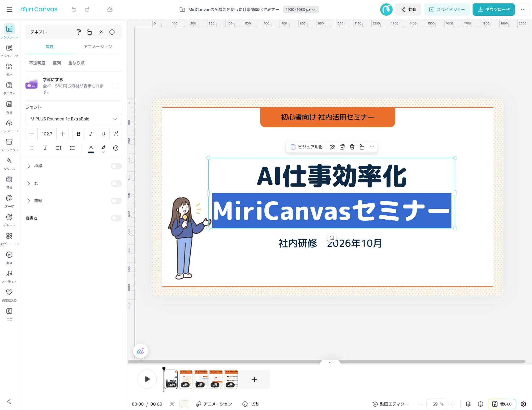Toggle italic text formatting
532x410 pixels.
[x=91, y=134]
